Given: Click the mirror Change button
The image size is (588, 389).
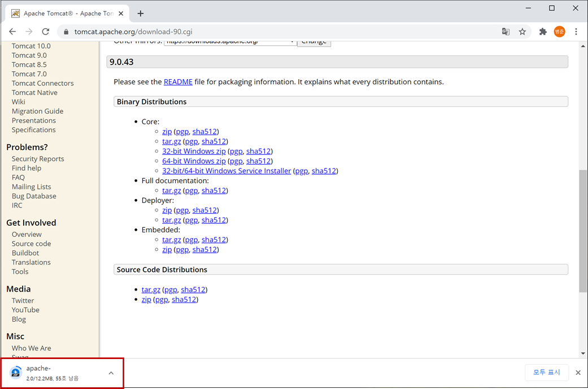Looking at the screenshot, I should [314, 42].
